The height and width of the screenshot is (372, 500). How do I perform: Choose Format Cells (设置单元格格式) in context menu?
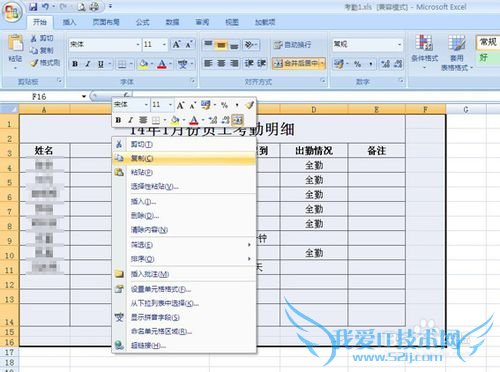(x=184, y=289)
